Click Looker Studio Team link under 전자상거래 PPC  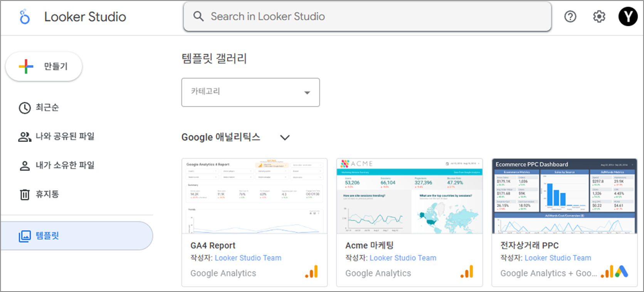click(558, 258)
